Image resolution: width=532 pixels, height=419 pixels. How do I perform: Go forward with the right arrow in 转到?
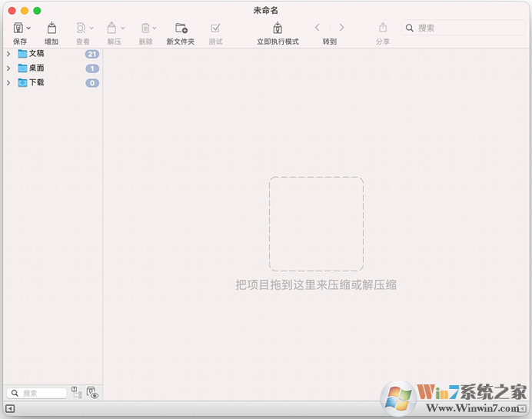coord(341,28)
